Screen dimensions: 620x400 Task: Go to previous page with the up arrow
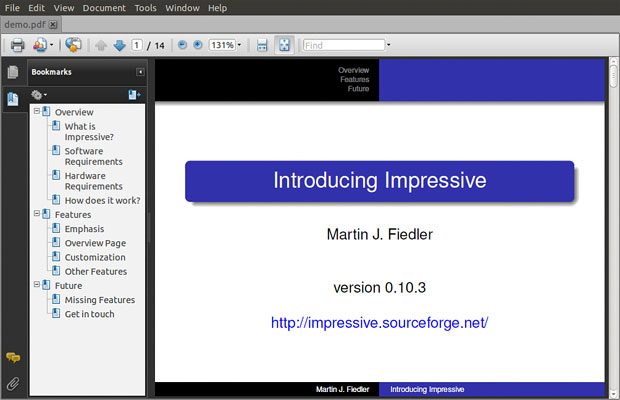tap(101, 45)
